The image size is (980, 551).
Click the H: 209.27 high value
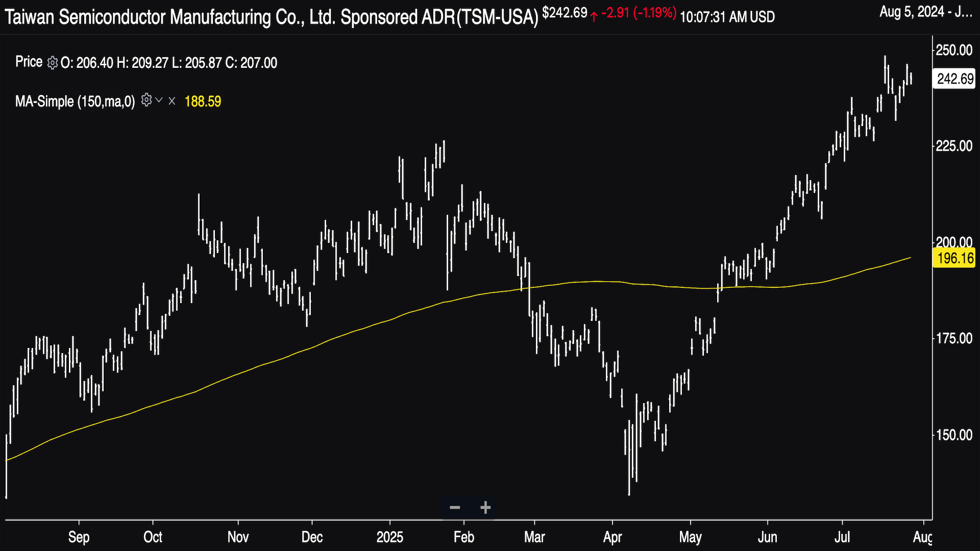[142, 63]
